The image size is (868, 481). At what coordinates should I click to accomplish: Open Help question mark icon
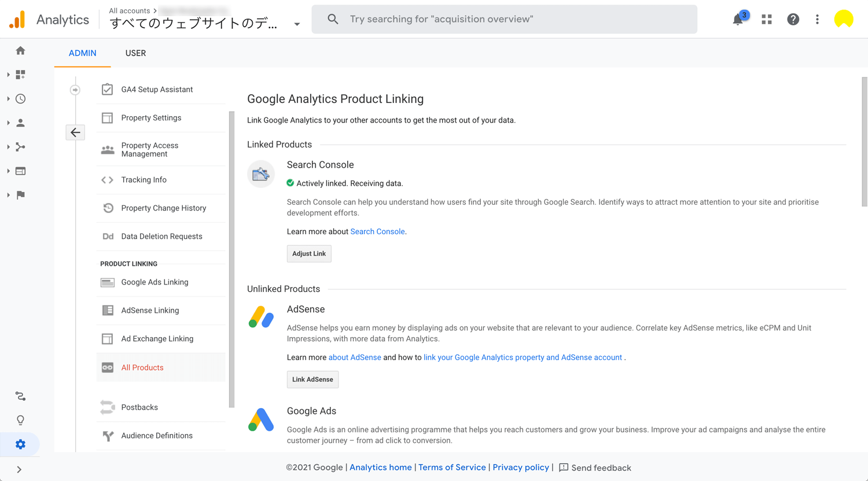793,19
